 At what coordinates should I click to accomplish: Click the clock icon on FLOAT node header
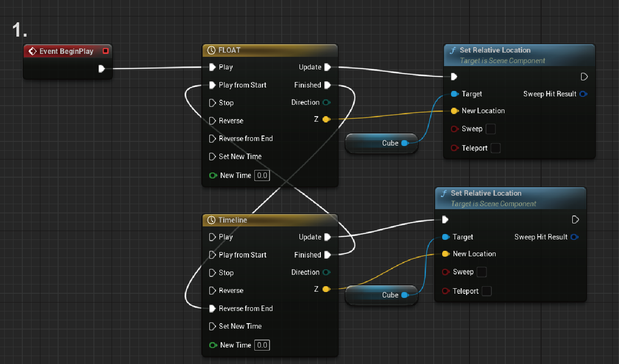point(211,50)
